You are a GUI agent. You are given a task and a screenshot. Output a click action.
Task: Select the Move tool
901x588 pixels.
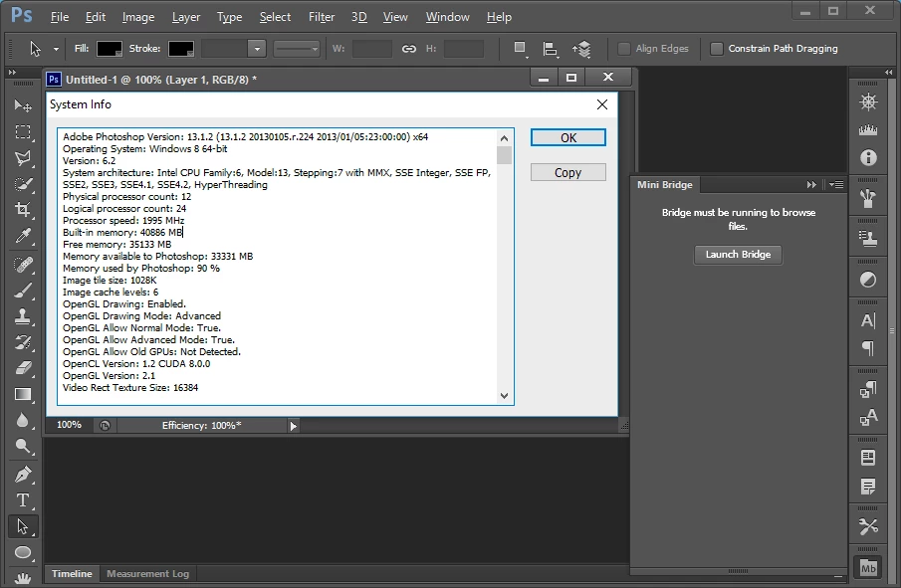click(x=23, y=105)
